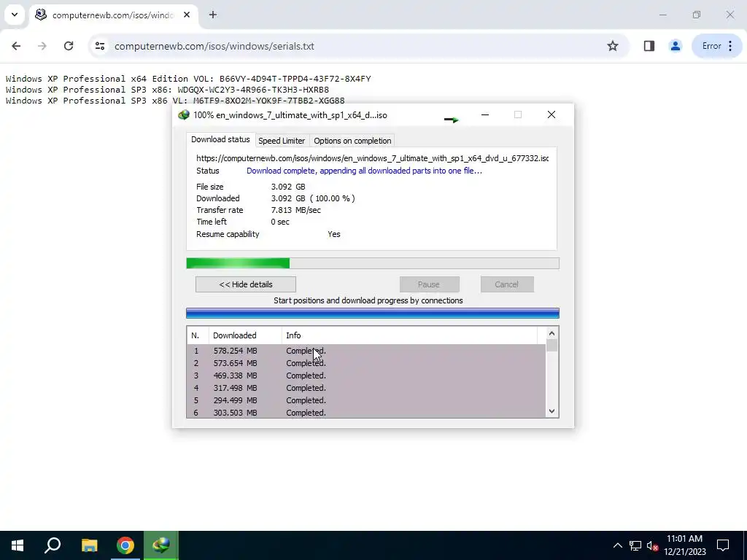
Task: Open the Windows Start menu
Action: (x=18, y=545)
